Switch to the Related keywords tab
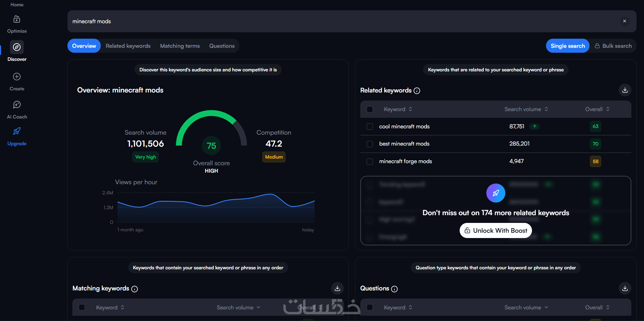 click(128, 46)
